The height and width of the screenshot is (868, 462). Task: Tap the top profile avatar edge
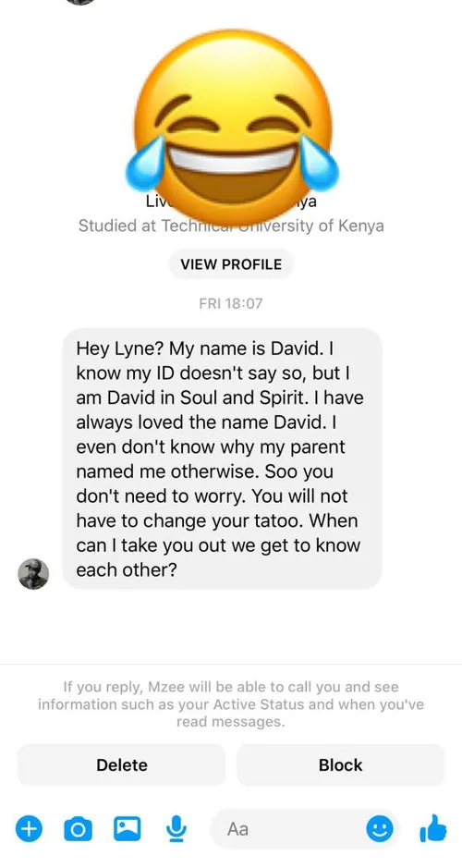coord(80,2)
